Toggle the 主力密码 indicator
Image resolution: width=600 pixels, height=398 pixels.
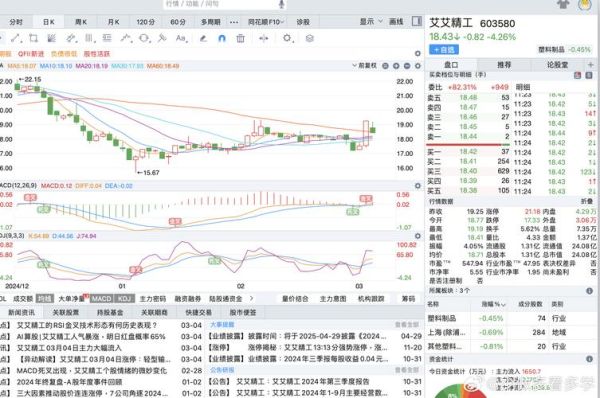(153, 298)
